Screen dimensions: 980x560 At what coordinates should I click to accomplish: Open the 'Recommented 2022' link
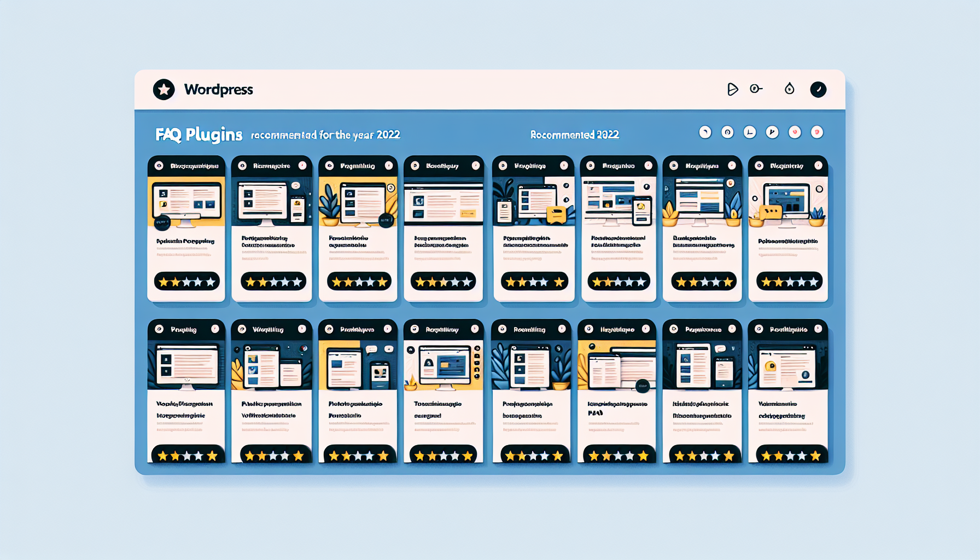click(x=575, y=135)
